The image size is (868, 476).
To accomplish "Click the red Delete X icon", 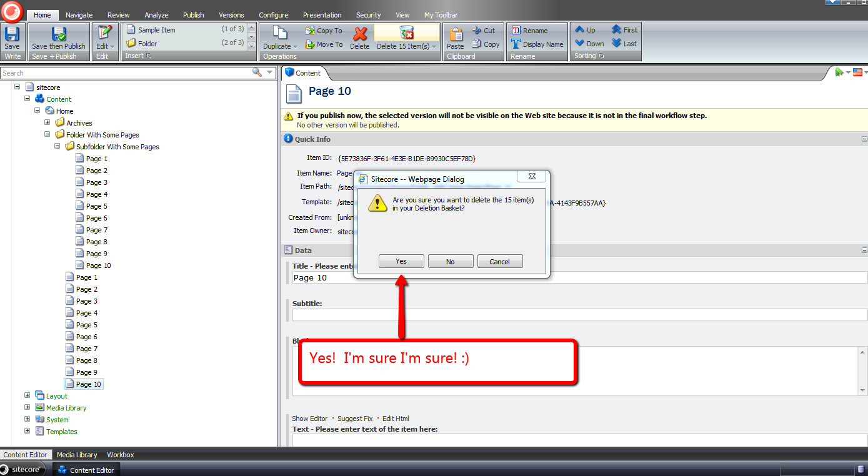I will pos(359,34).
